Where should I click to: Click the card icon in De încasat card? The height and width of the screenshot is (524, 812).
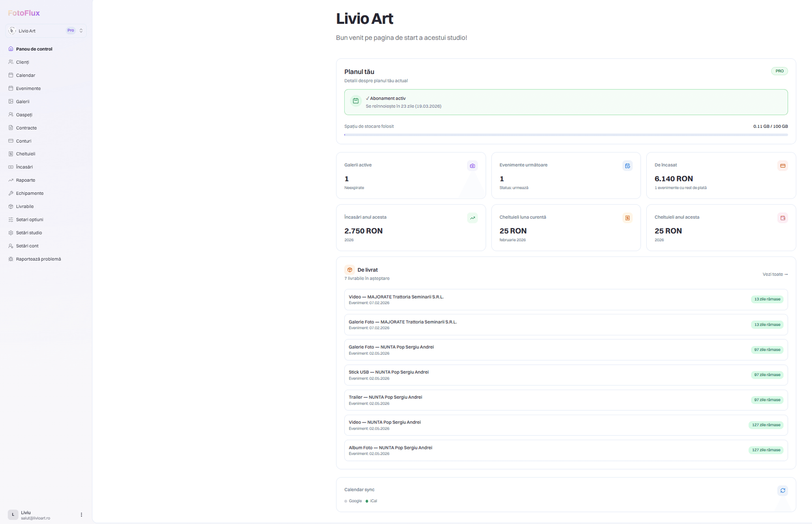coord(782,166)
